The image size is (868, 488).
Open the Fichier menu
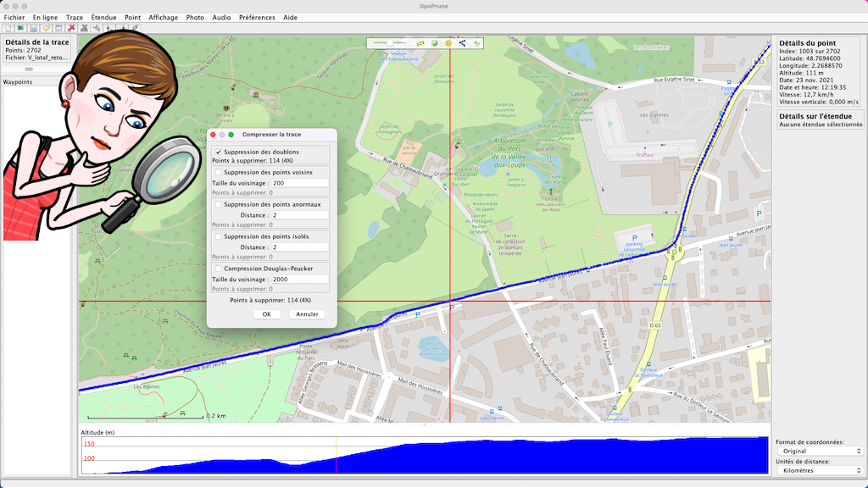tap(14, 18)
